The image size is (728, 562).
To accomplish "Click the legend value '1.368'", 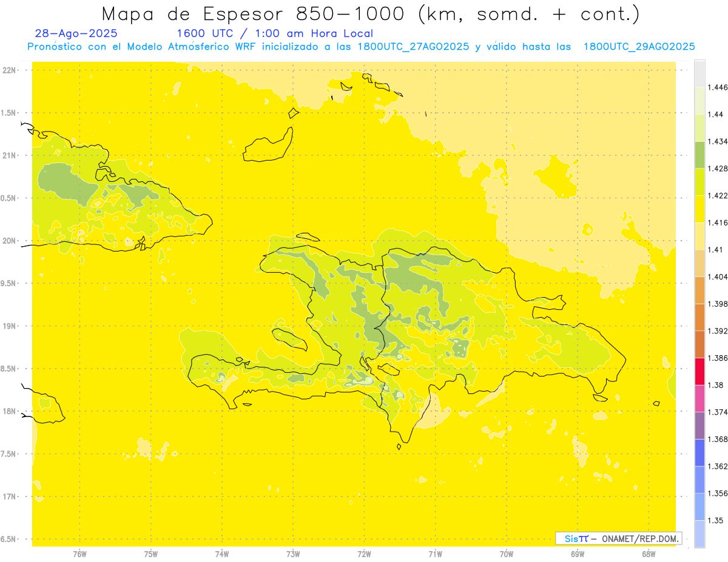I will [x=718, y=439].
